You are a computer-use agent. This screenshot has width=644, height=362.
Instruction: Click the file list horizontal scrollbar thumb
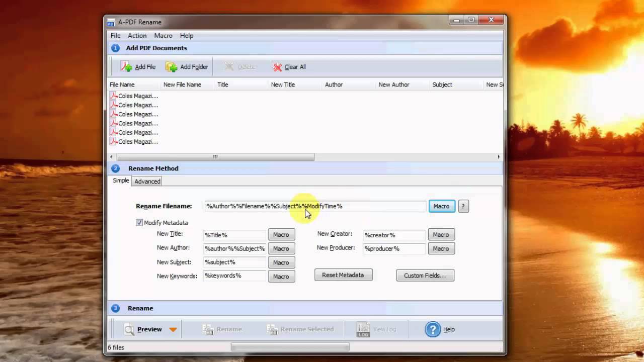click(215, 157)
